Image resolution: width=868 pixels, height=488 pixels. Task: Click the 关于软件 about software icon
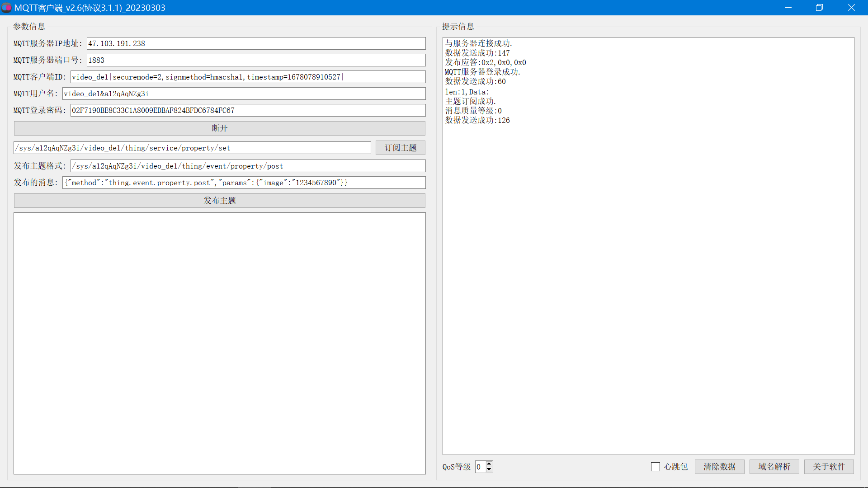(x=829, y=467)
